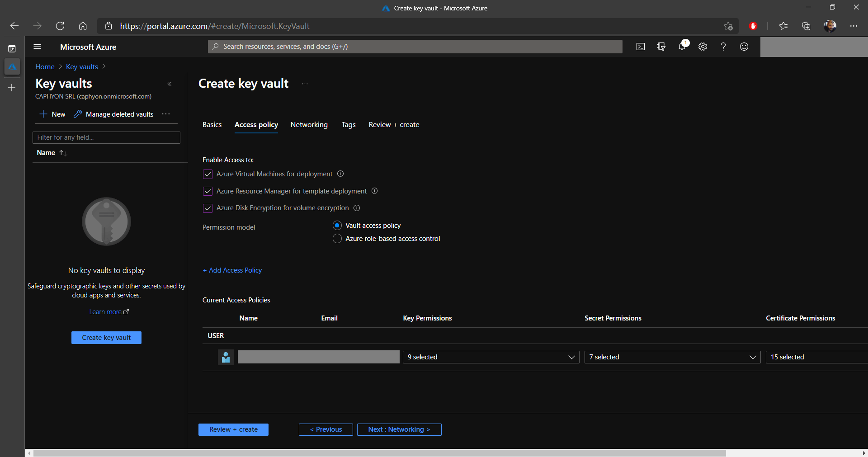Reload the page with the refresh icon
Screen dimensions: 868x457
(x=60, y=26)
